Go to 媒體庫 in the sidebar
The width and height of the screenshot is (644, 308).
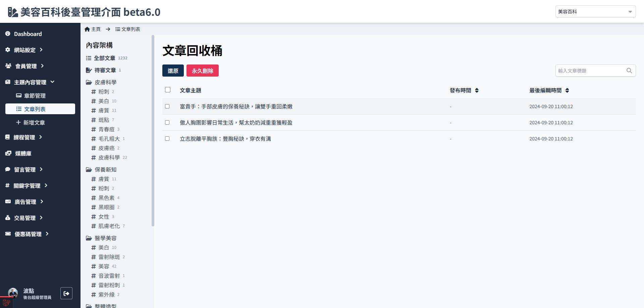[23, 153]
